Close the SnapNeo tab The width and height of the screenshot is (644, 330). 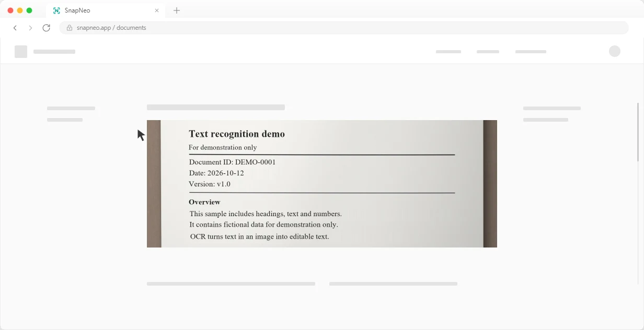point(157,10)
